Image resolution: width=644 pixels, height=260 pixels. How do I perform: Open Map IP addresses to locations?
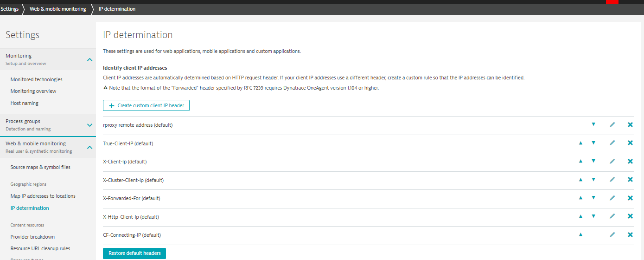[43, 196]
